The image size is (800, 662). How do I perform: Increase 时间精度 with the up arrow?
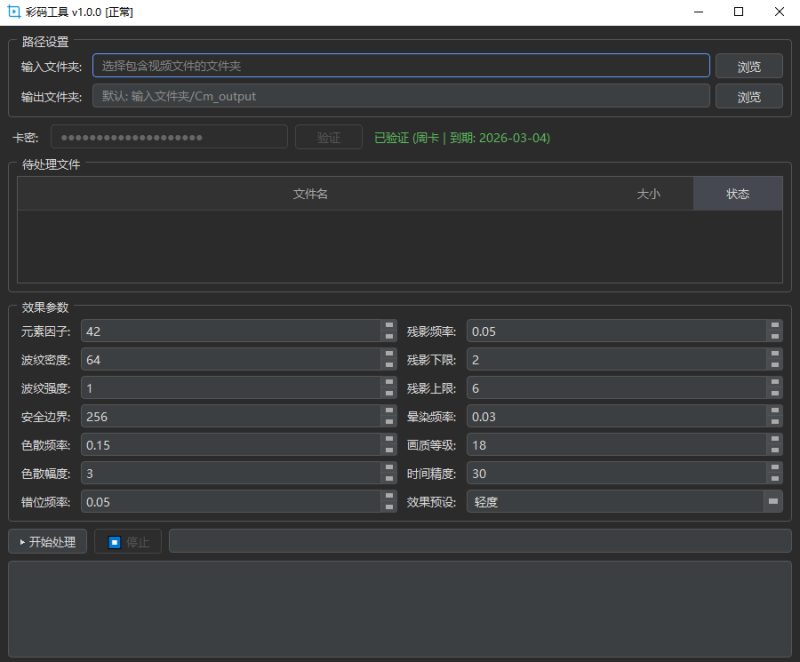coord(773,469)
